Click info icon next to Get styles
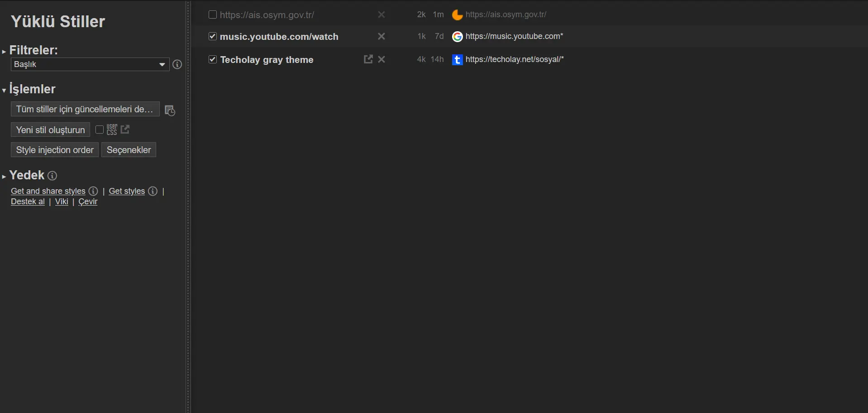The image size is (868, 413). (153, 191)
